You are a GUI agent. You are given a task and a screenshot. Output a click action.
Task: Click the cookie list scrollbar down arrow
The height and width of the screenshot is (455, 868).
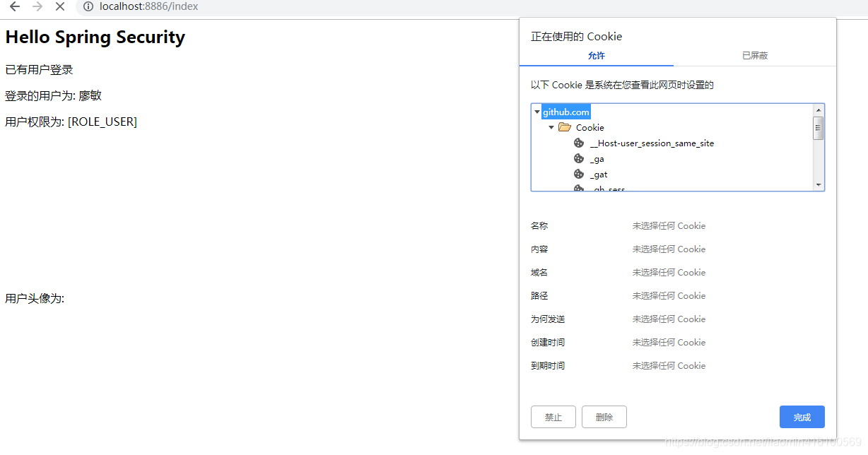(x=819, y=186)
